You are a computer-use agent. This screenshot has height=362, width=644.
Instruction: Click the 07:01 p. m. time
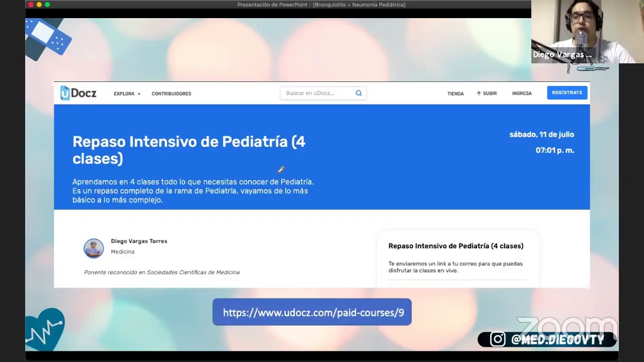[555, 150]
